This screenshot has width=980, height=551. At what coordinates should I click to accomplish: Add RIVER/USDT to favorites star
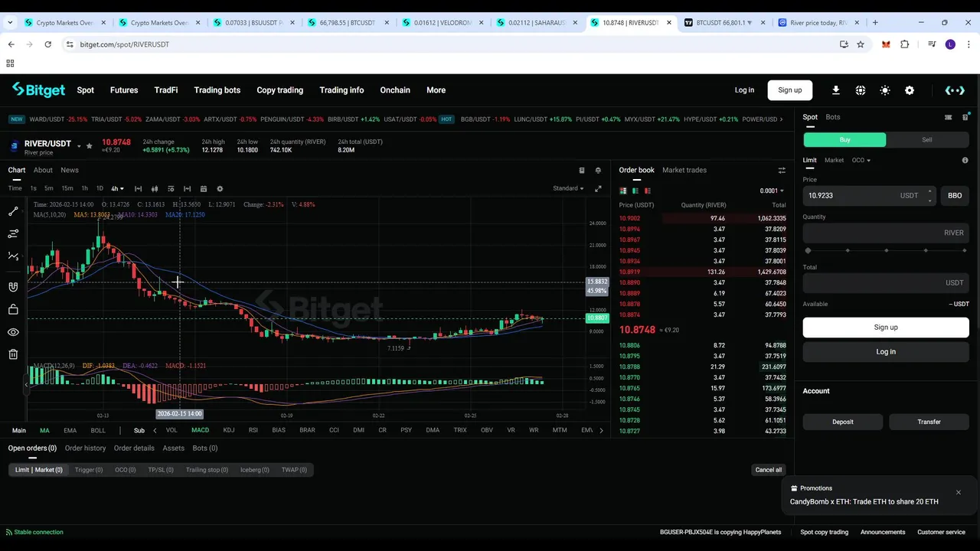(x=89, y=145)
